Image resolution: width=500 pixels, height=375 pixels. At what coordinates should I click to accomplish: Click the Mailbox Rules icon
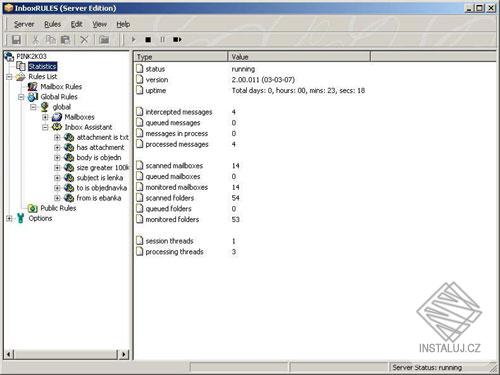pos(32,87)
